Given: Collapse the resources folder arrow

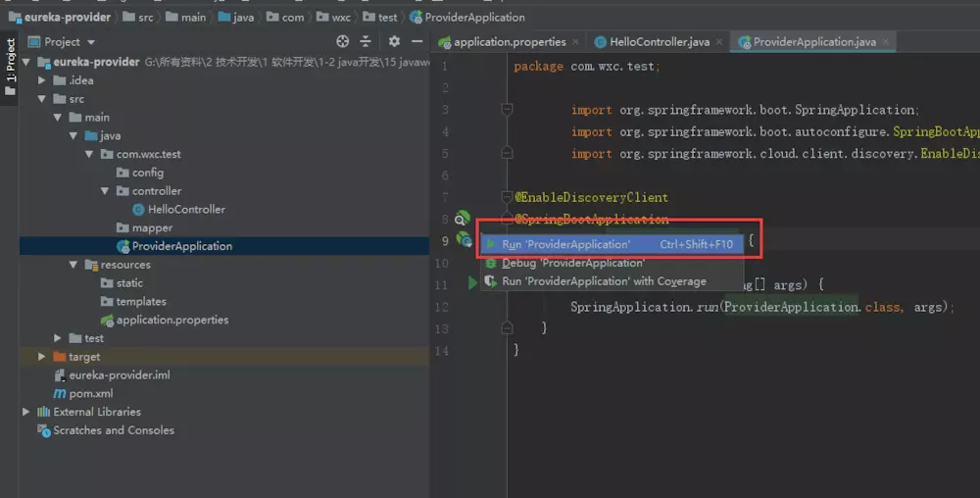Looking at the screenshot, I should tap(73, 265).
